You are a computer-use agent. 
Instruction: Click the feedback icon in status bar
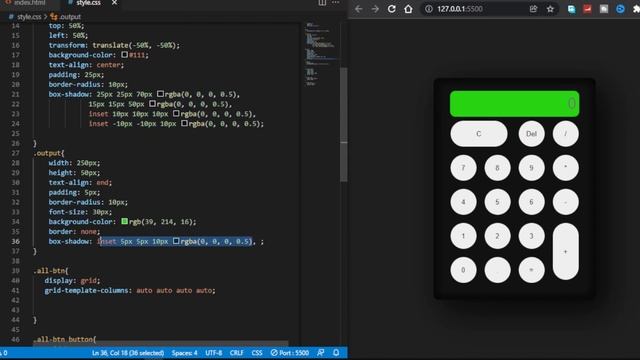321,353
